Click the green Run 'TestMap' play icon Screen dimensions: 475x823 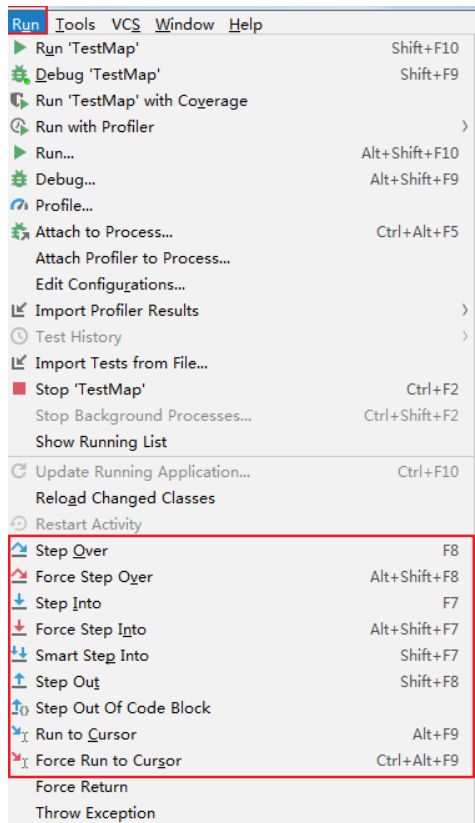(19, 48)
